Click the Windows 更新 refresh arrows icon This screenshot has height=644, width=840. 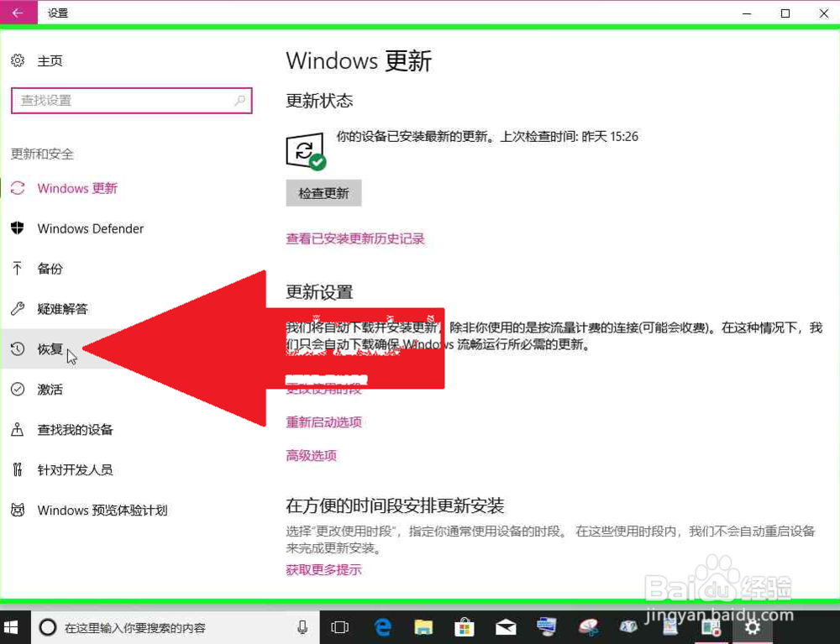coord(18,188)
